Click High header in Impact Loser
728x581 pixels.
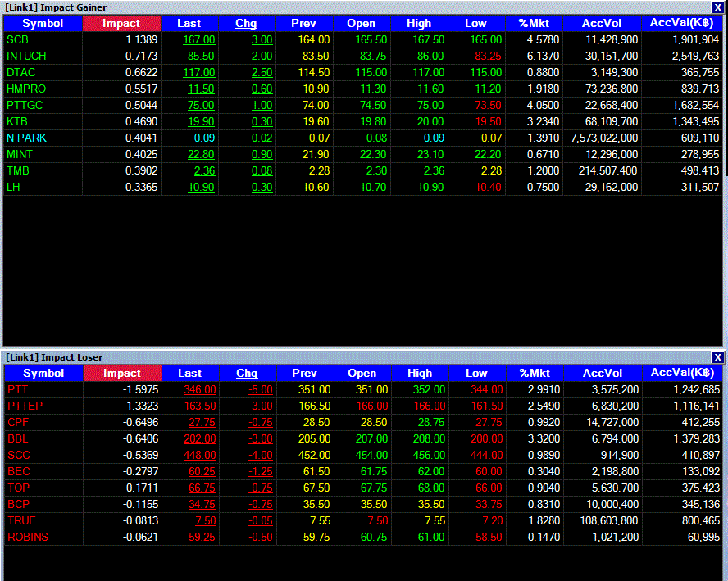tap(420, 373)
